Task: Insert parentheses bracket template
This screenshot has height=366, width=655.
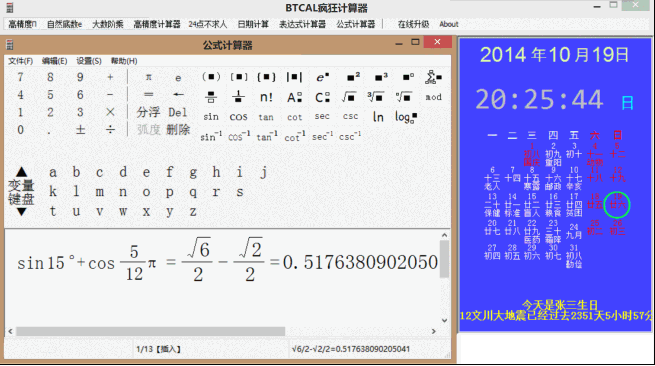Action: coord(211,77)
